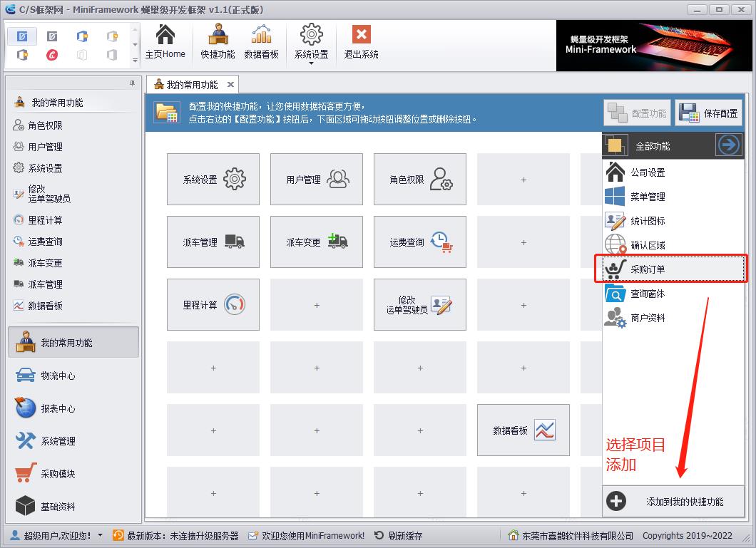The height and width of the screenshot is (548, 756).
Task: Open the 超级用户 status bar dropdown arrow
Action: [x=100, y=535]
